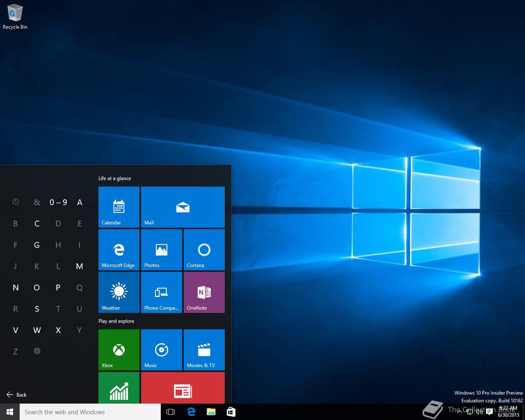Jump to apps starting with C
525x420 pixels.
tap(37, 224)
